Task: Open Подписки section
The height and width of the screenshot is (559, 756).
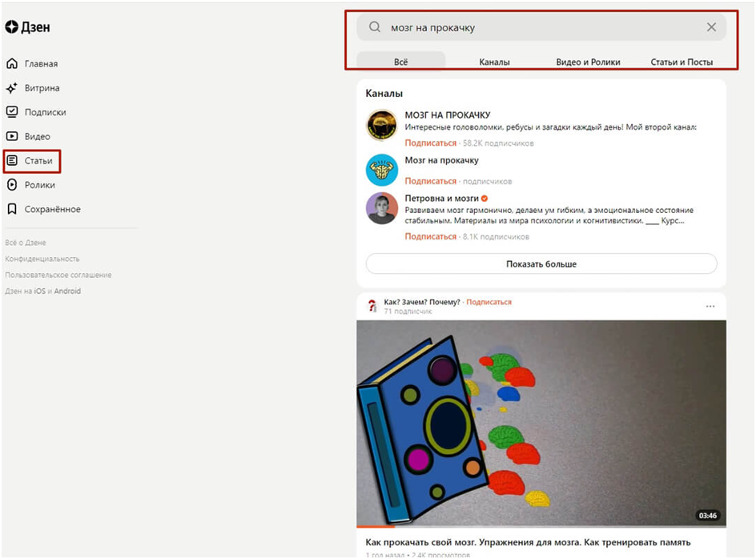Action: 46,112
